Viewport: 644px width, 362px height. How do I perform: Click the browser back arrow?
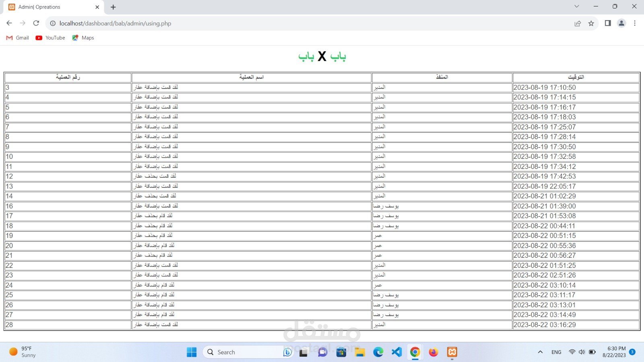[x=9, y=23]
